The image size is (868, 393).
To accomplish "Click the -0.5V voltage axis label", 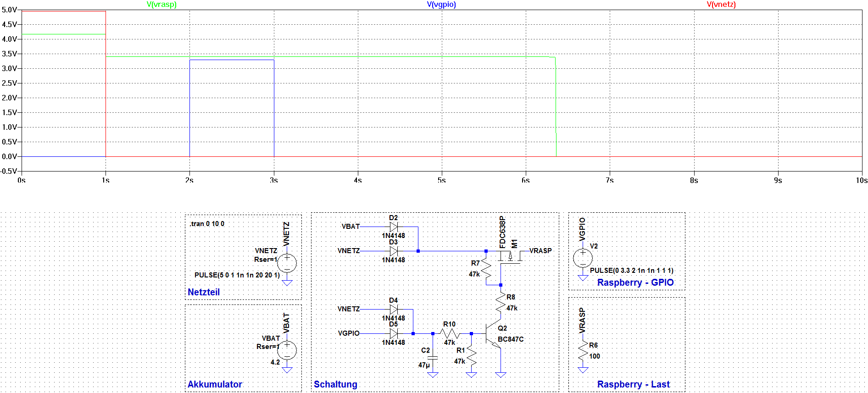I will (9, 171).
